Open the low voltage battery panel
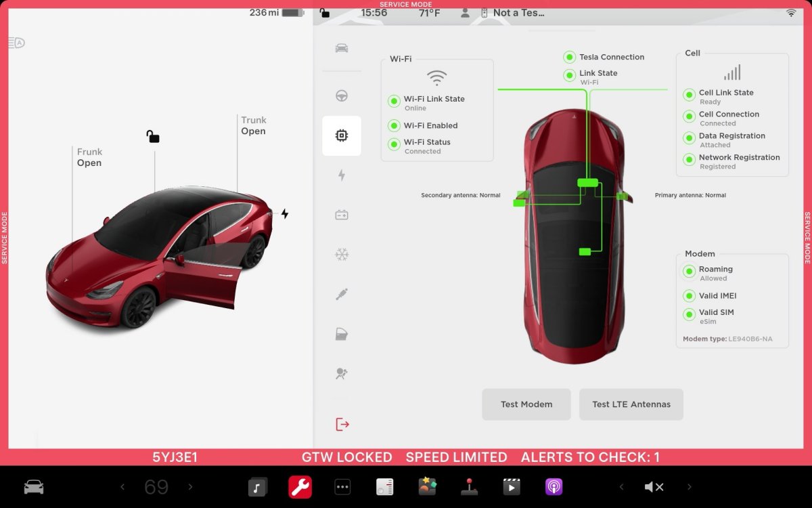The image size is (812, 508). (342, 214)
